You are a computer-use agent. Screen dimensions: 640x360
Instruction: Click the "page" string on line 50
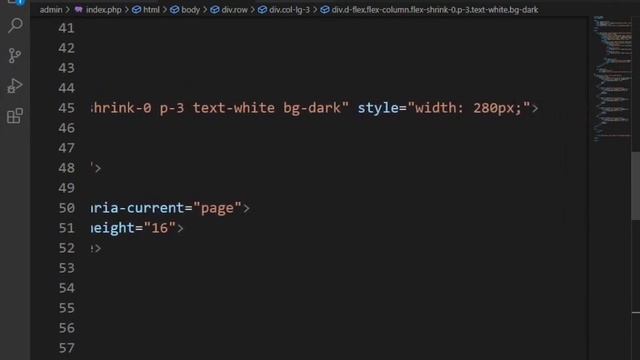tap(217, 208)
